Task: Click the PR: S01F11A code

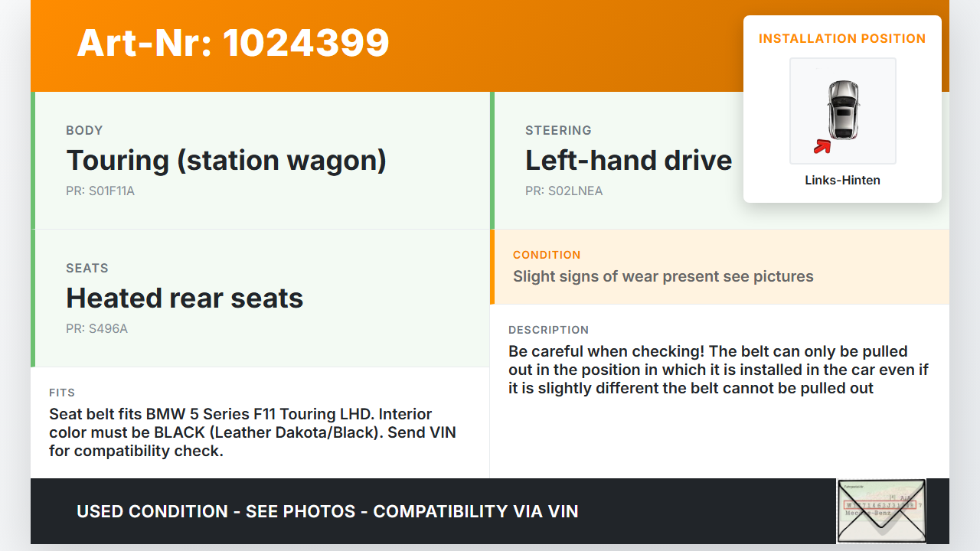Action: pyautogui.click(x=100, y=191)
